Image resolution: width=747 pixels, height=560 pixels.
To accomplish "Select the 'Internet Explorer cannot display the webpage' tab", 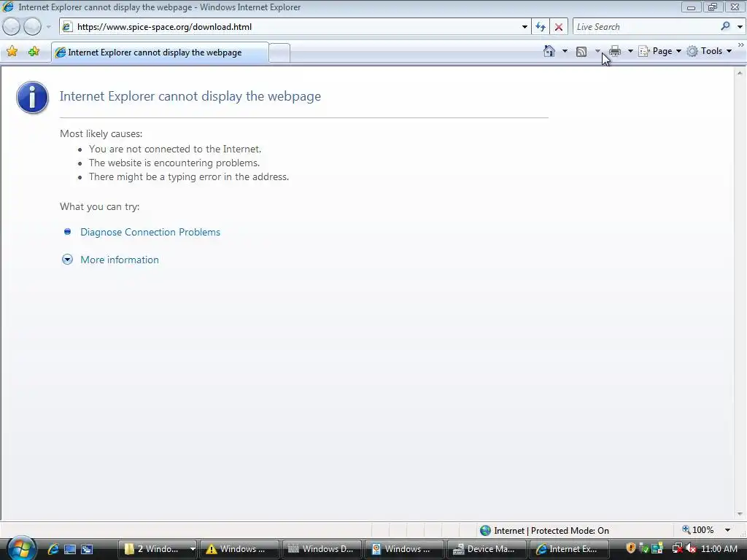I will (x=160, y=52).
